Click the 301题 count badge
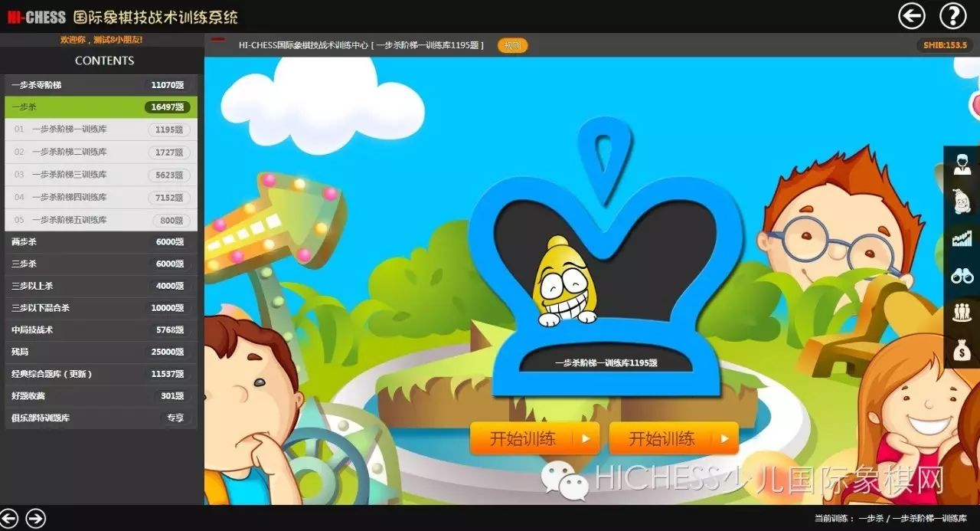The height and width of the screenshot is (531, 980). (x=171, y=396)
